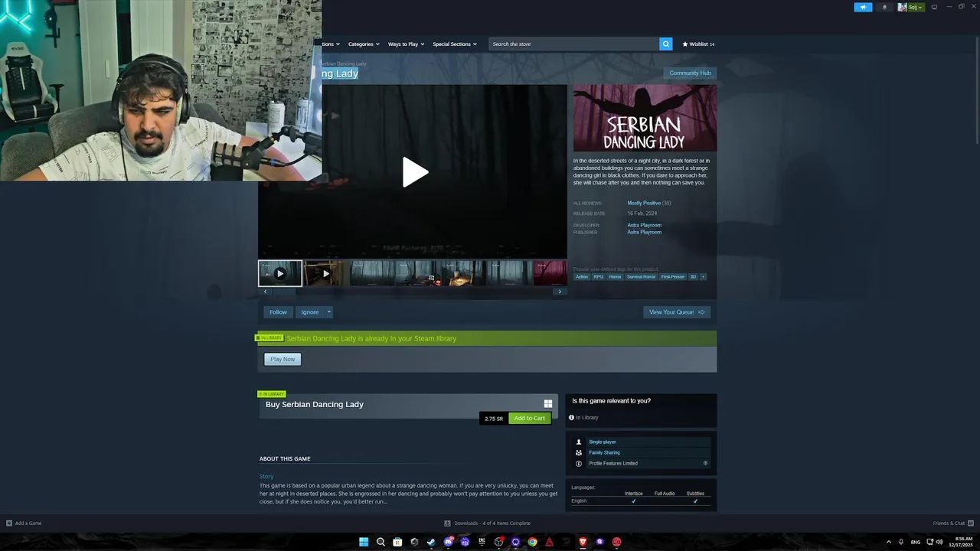Click the Family Sharing people icon
Viewport: 980px width, 551px height.
click(x=579, y=452)
